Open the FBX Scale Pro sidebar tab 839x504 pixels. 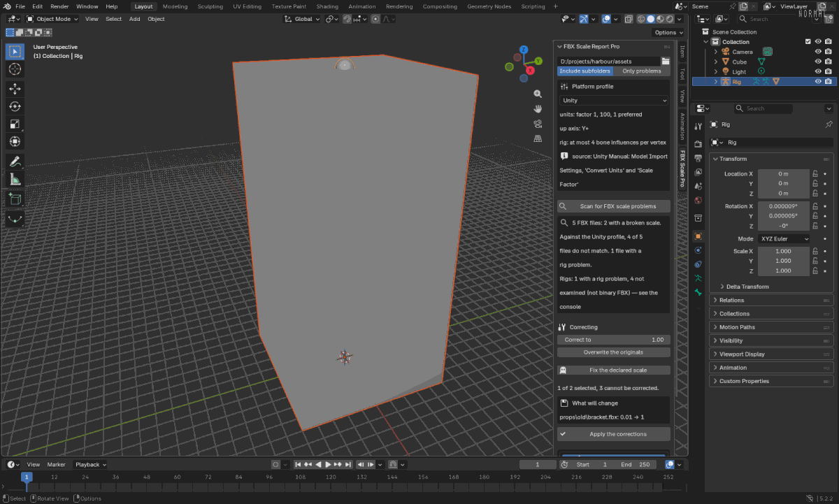pos(682,169)
